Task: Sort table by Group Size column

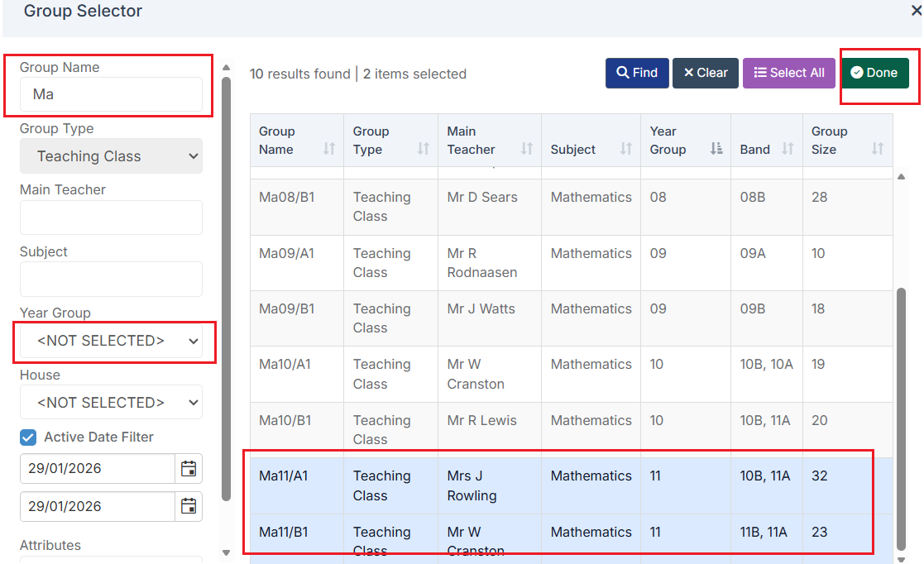Action: point(878,149)
